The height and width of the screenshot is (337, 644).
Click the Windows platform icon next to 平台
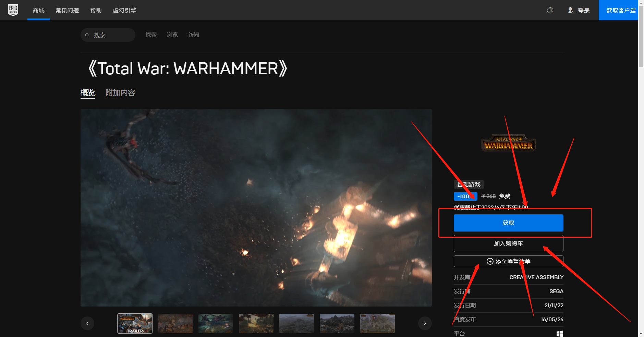click(x=560, y=333)
